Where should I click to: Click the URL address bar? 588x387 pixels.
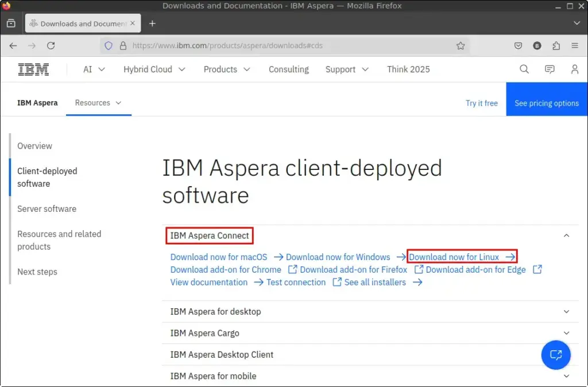pos(285,46)
